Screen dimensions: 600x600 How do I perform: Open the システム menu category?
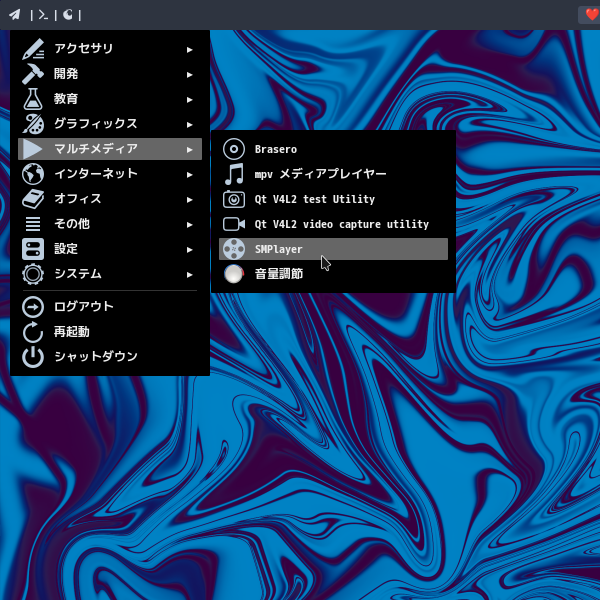[x=110, y=274]
